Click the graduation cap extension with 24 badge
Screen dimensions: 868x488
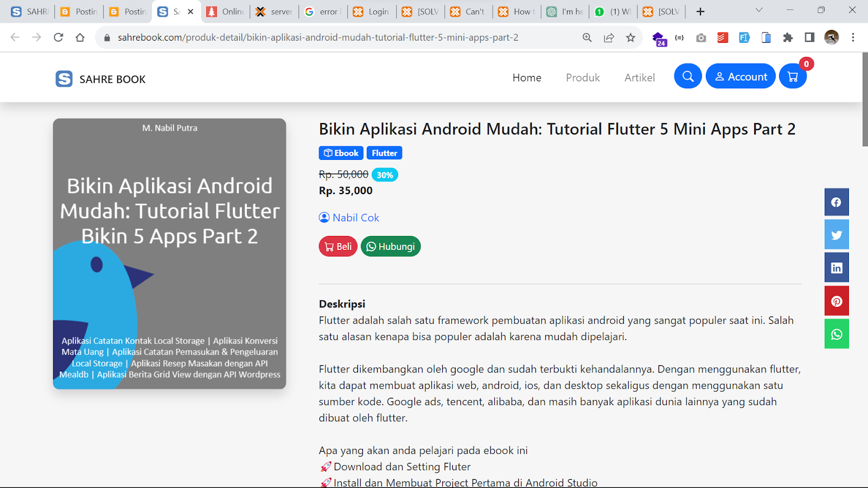coord(659,38)
